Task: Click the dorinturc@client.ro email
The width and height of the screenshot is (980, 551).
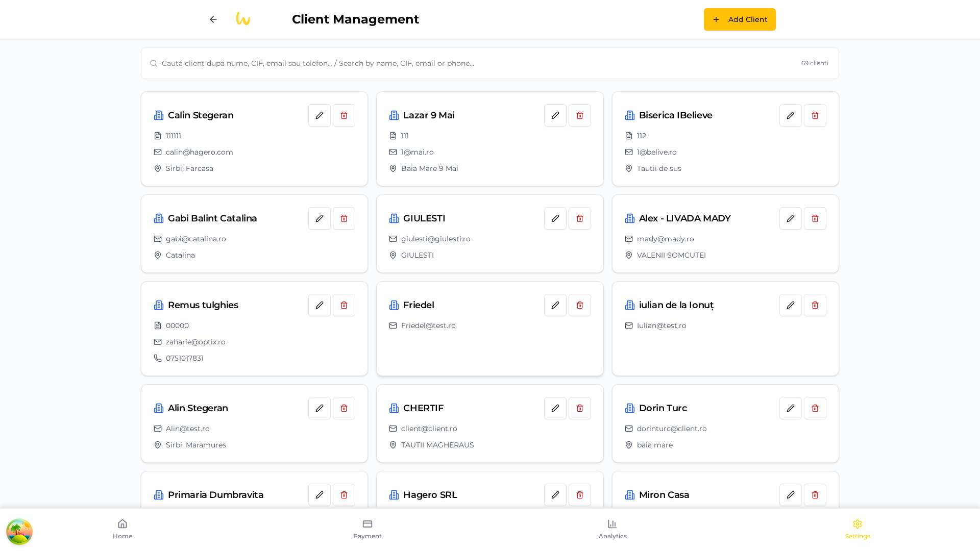Action: tap(672, 429)
